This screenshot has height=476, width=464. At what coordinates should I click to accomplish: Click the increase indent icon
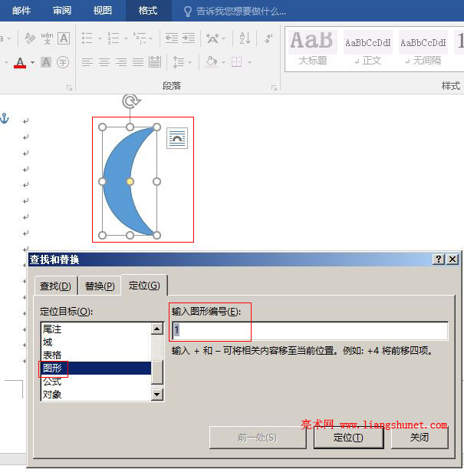click(x=189, y=38)
